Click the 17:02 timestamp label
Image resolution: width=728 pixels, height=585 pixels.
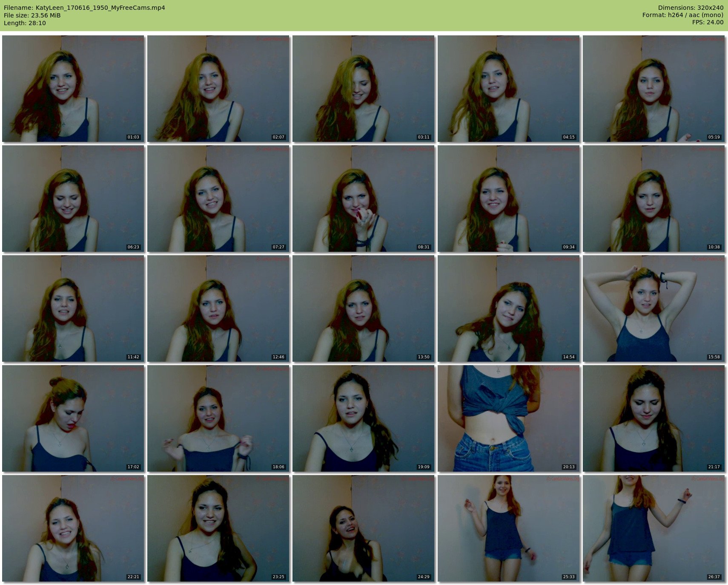(133, 467)
